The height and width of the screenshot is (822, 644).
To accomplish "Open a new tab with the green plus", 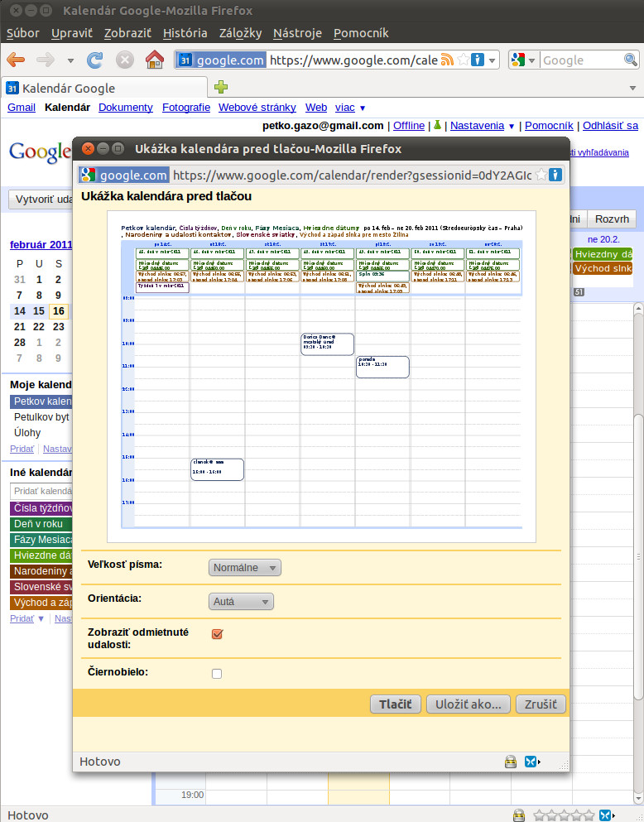I will (221, 87).
